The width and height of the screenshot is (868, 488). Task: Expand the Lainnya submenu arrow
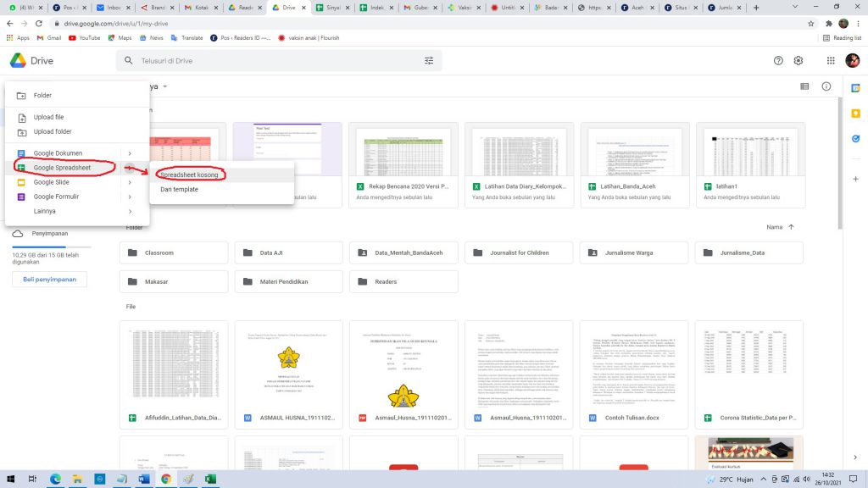130,211
